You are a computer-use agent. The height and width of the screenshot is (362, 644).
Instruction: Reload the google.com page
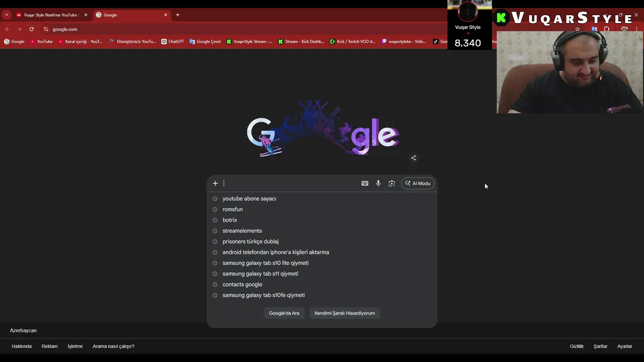(x=31, y=29)
